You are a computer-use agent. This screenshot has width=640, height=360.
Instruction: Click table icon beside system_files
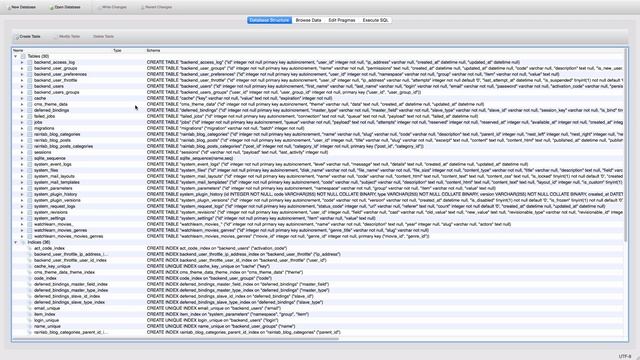[x=30, y=170]
